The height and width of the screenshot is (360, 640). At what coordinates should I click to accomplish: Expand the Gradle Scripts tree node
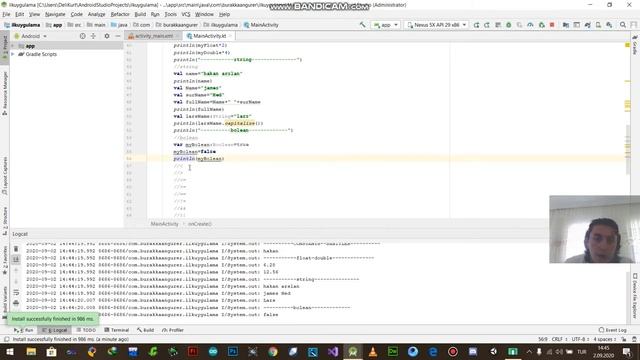point(13,54)
